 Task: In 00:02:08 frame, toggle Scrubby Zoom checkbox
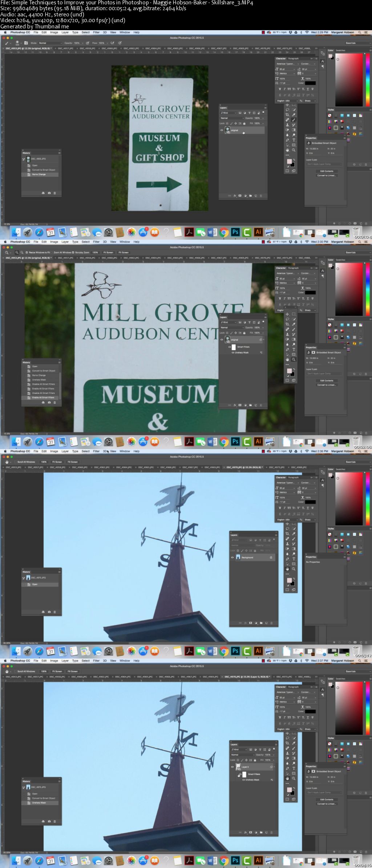tap(73, 252)
